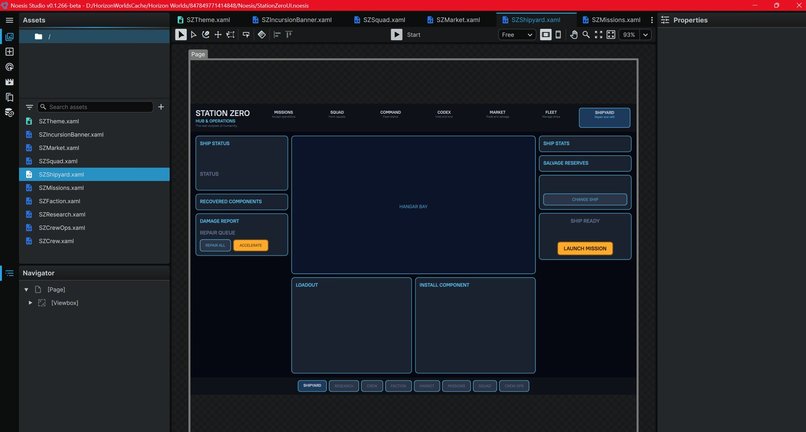Switch to the SZTheme.xaml tab
Screen dimensions: 806x432
pyautogui.click(x=204, y=20)
